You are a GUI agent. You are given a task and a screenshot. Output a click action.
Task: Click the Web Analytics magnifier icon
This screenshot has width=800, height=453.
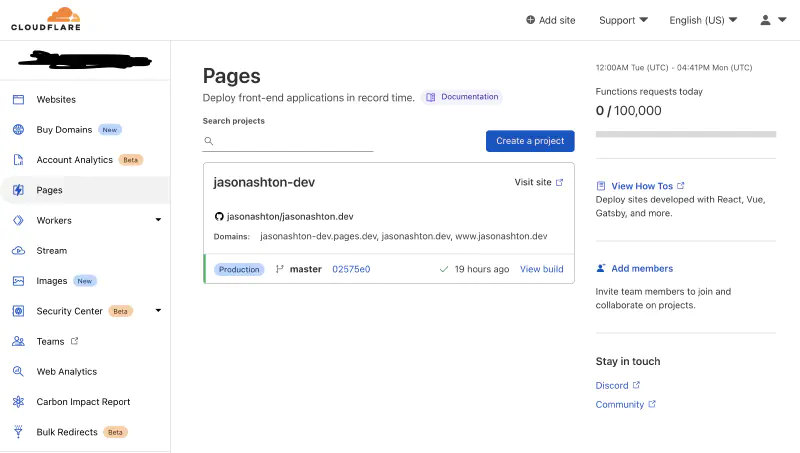18,371
